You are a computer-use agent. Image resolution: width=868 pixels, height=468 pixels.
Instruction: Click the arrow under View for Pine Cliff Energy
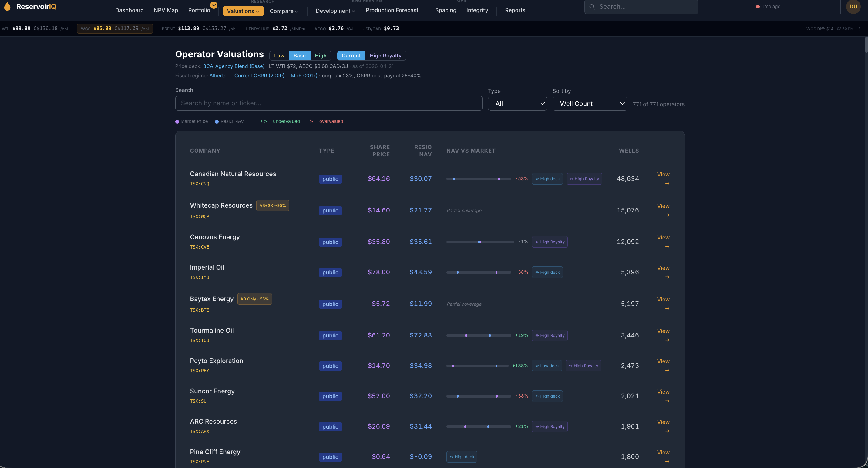[667, 462]
